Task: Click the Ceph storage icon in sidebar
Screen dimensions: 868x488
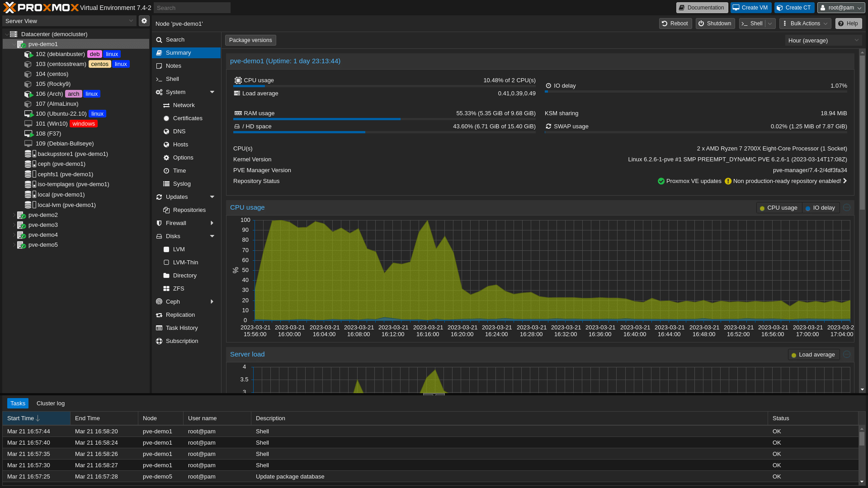Action: pos(28,164)
